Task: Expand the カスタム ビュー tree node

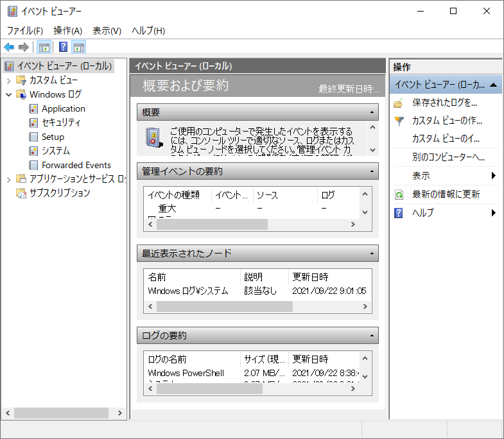Action: pos(9,80)
